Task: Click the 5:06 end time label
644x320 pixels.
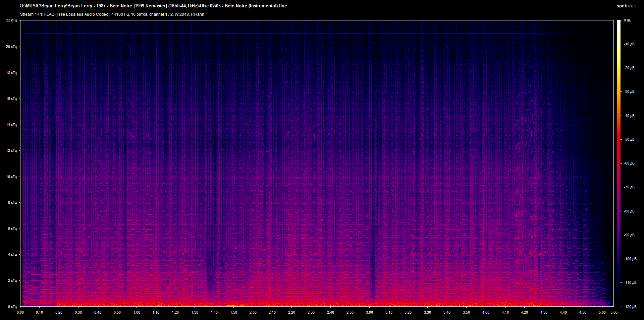Action: click(614, 312)
